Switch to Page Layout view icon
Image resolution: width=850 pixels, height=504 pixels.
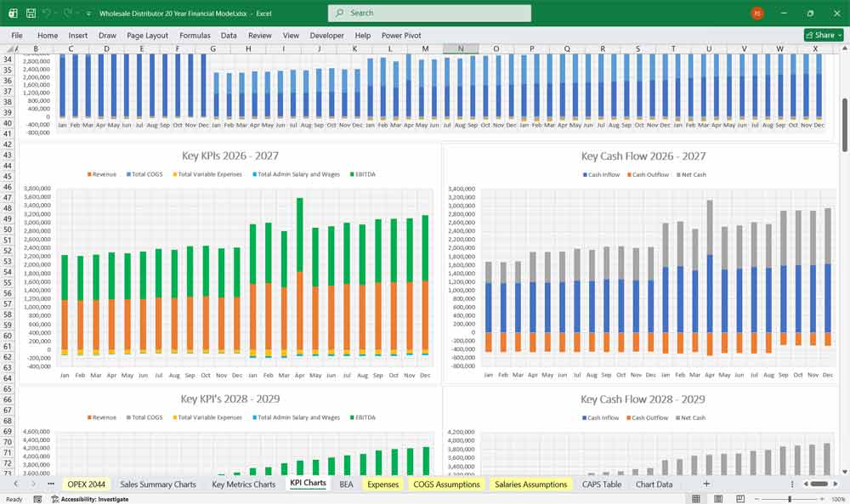coord(718,498)
